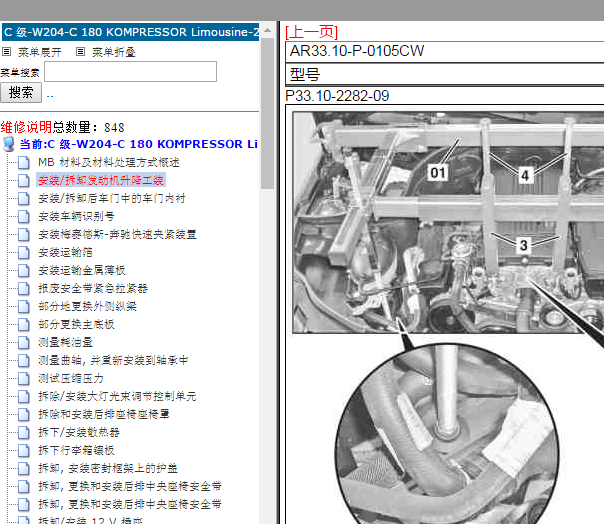Click document icon for 安装运输箍
The image size is (604, 524).
[x=23, y=252]
